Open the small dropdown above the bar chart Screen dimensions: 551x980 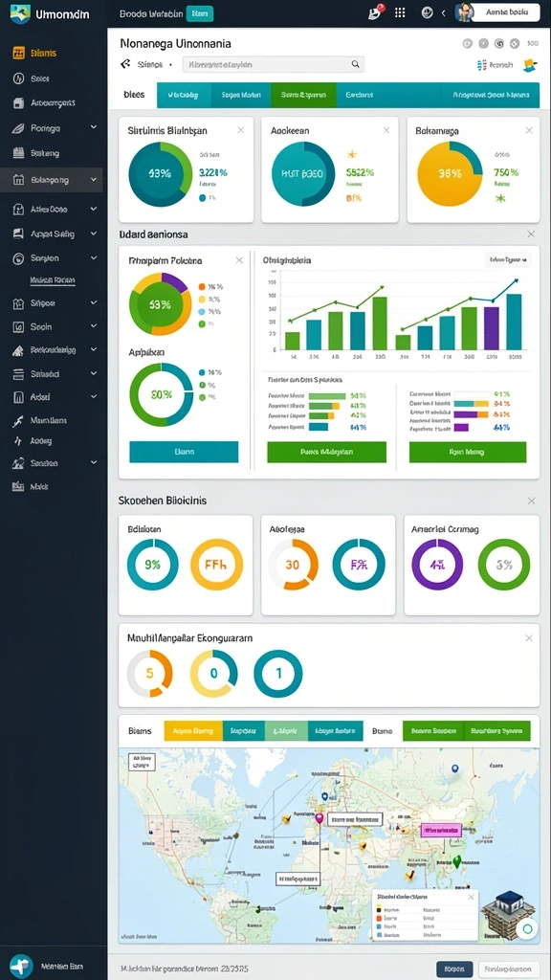pyautogui.click(x=508, y=259)
